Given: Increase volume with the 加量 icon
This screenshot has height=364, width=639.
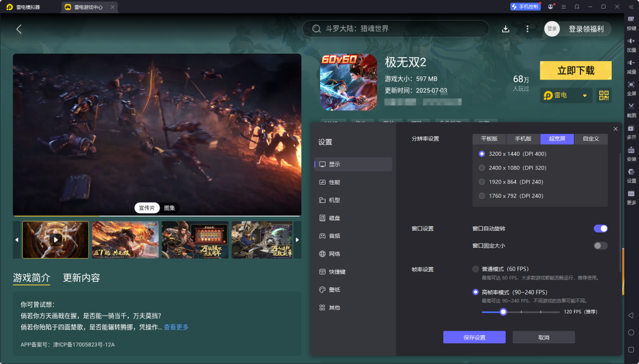Looking at the screenshot, I should (x=631, y=45).
